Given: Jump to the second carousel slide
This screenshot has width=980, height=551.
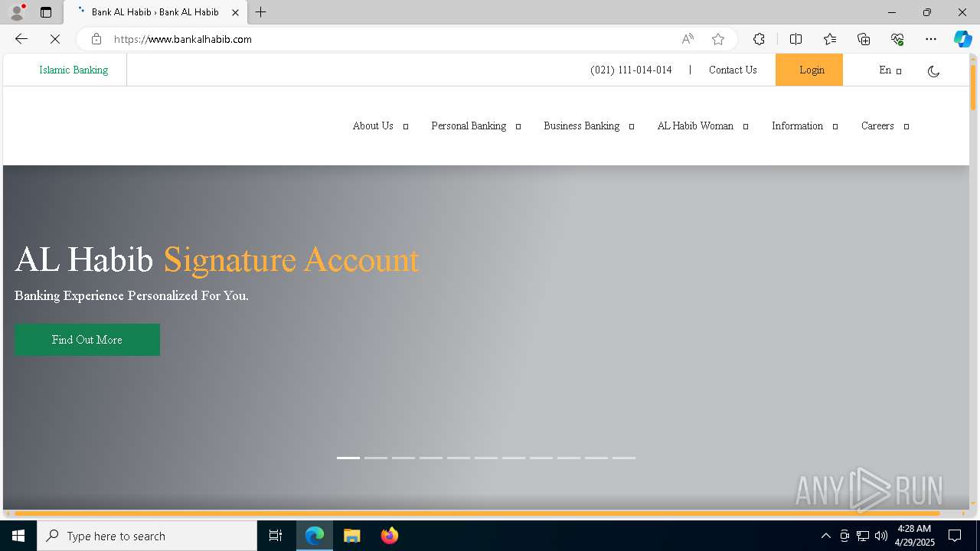Looking at the screenshot, I should [376, 458].
